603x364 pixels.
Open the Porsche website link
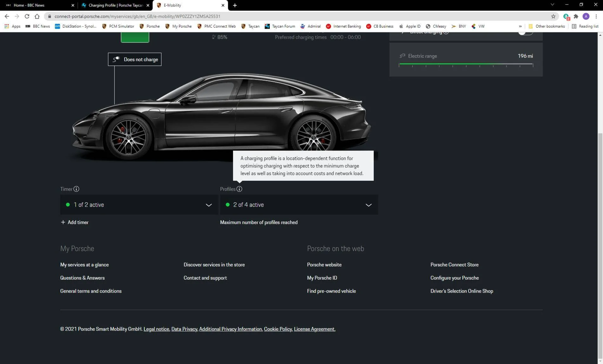(324, 265)
